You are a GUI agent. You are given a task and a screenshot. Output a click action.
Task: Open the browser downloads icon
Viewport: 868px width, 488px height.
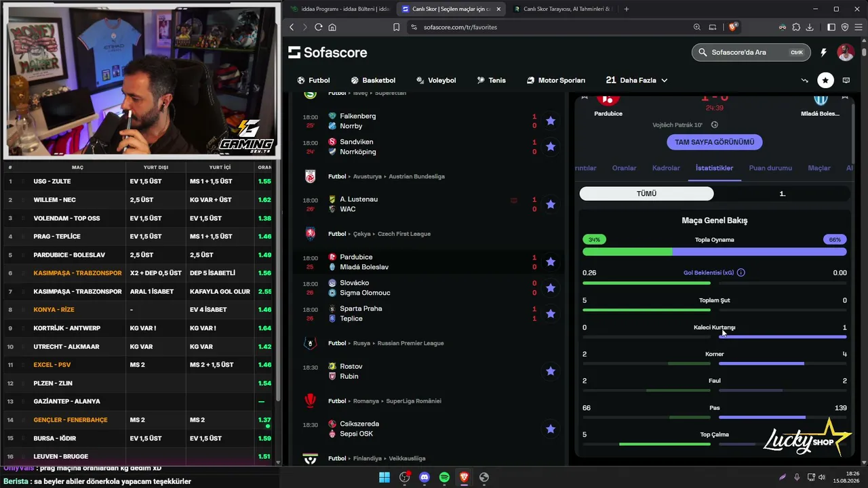coord(810,27)
